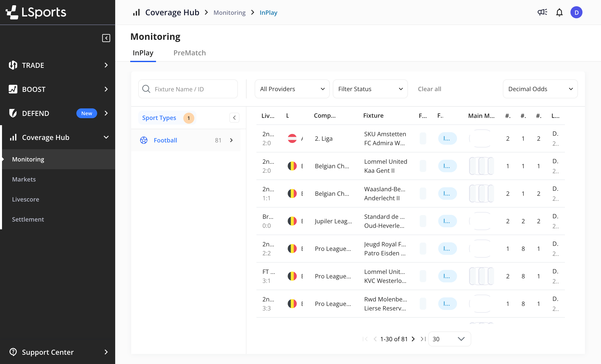Screen dimensions: 601x364
Task: Go to next page of results
Action: click(x=413, y=339)
